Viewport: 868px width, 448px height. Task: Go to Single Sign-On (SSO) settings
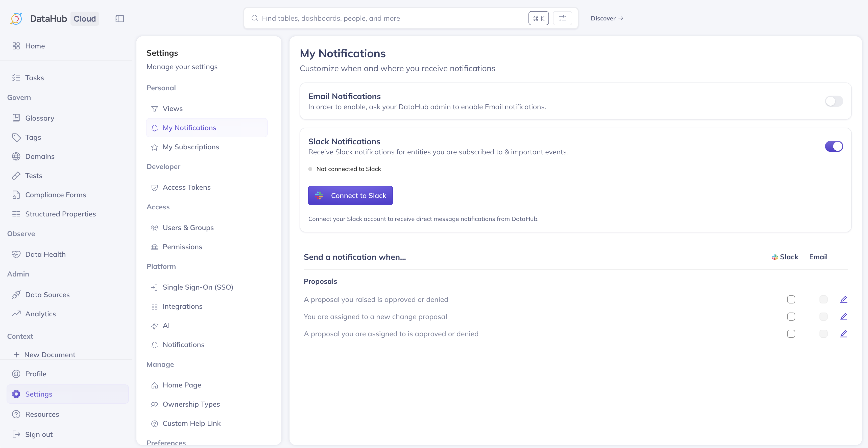pos(198,287)
